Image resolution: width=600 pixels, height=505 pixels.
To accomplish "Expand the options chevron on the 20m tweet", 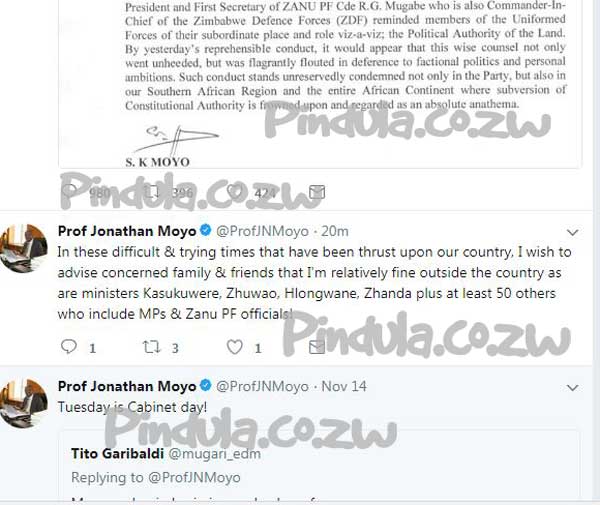I will pyautogui.click(x=572, y=232).
